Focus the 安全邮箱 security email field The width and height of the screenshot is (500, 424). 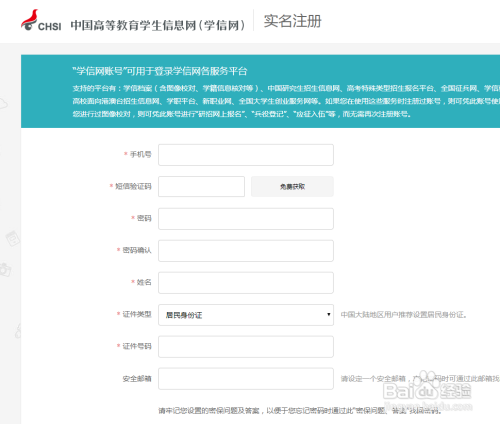(246, 379)
